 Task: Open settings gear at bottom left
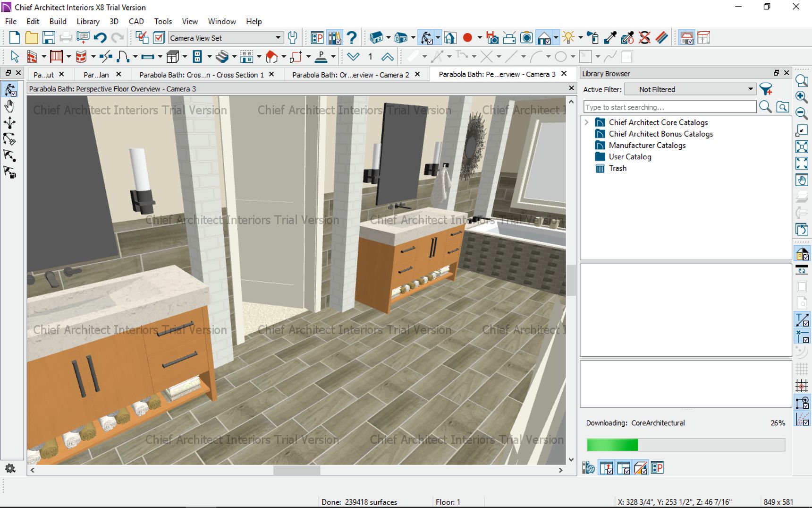point(10,468)
